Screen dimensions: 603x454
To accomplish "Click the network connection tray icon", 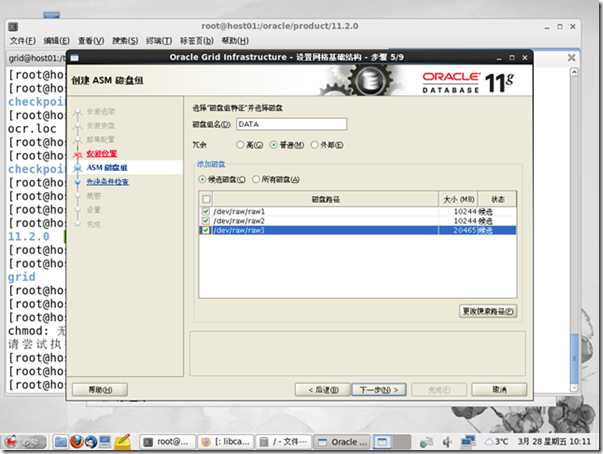I will click(426, 442).
